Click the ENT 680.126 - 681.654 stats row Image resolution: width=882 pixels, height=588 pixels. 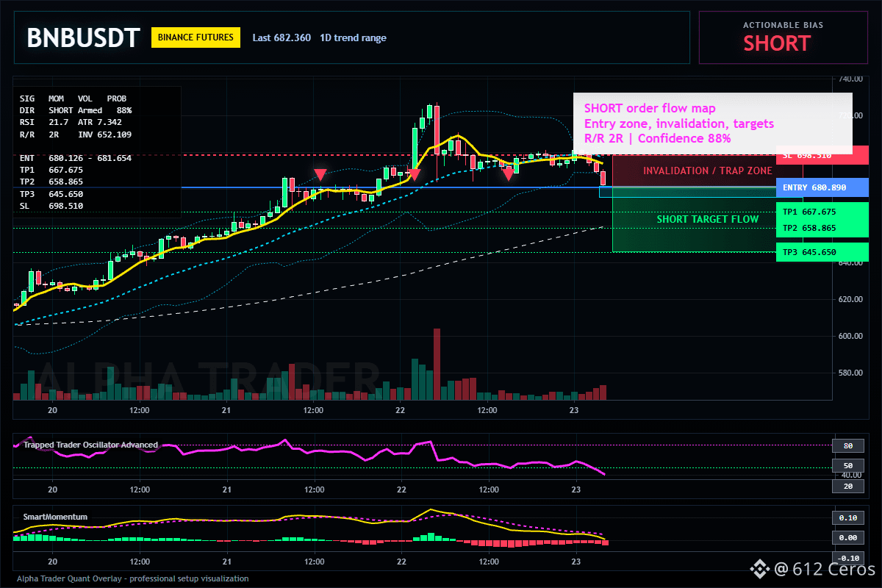click(76, 158)
